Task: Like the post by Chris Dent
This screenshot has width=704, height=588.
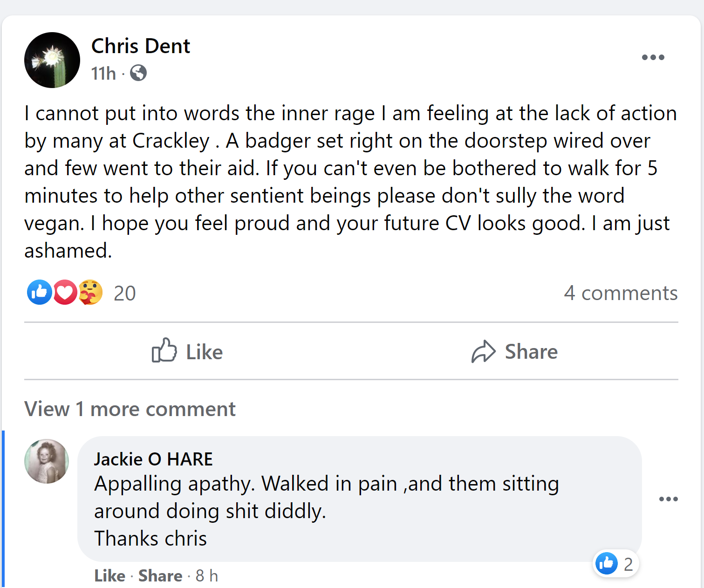Action: click(187, 351)
